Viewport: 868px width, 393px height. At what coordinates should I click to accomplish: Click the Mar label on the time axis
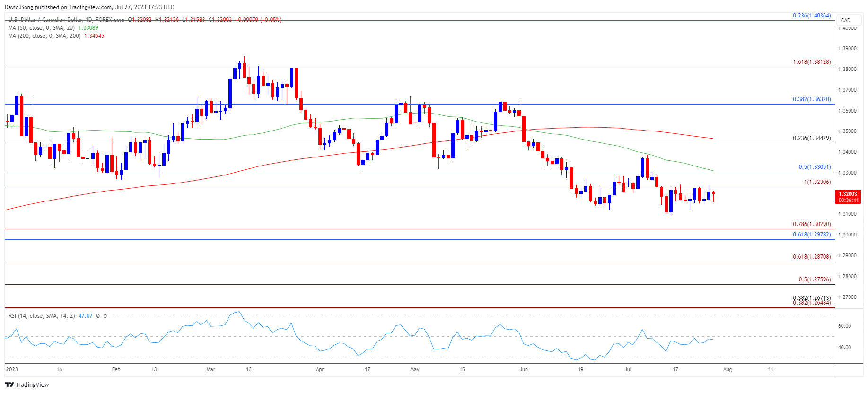(x=211, y=369)
